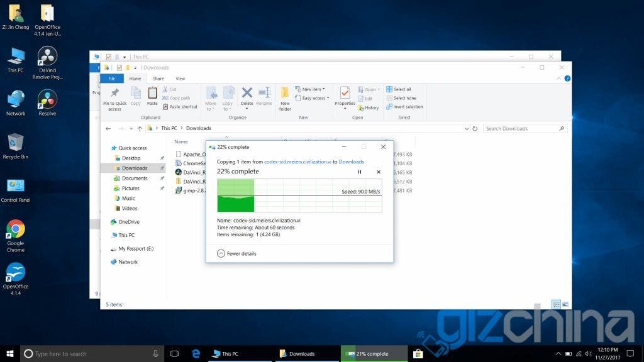Click History in the Open group
The height and width of the screenshot is (362, 644).
369,107
